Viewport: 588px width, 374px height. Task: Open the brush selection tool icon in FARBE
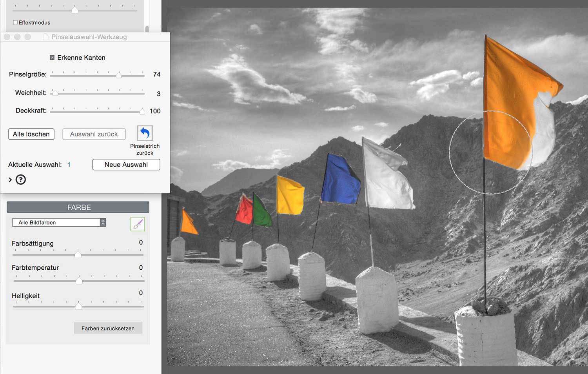pos(137,224)
